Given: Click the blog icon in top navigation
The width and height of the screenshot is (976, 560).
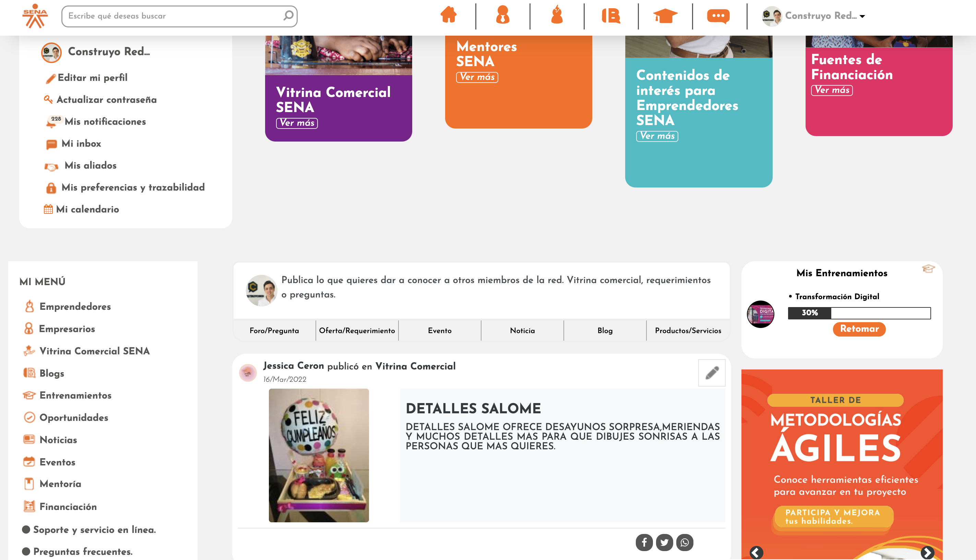Looking at the screenshot, I should click(611, 16).
